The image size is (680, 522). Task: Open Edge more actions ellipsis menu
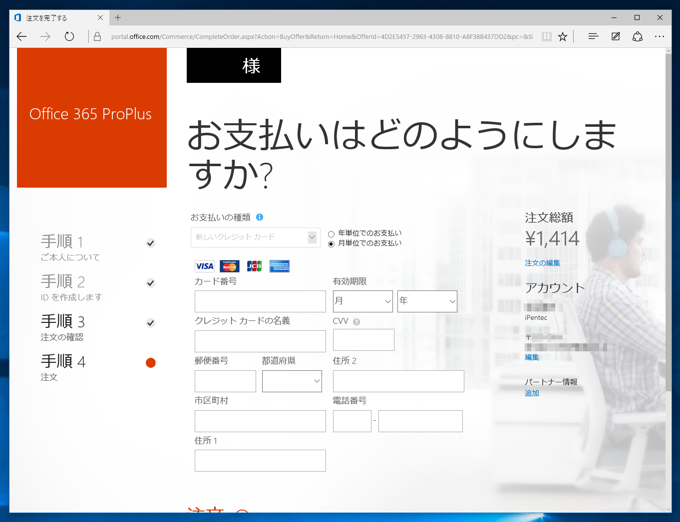tap(659, 37)
